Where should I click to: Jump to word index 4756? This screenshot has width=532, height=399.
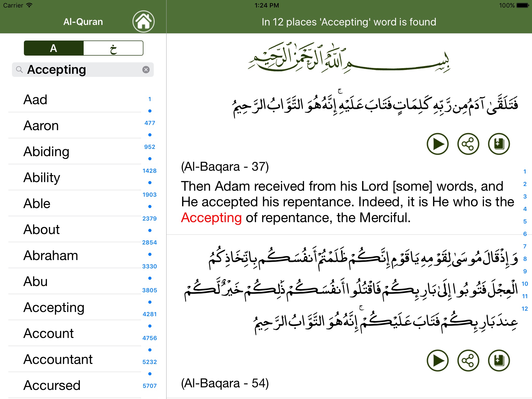(x=150, y=338)
